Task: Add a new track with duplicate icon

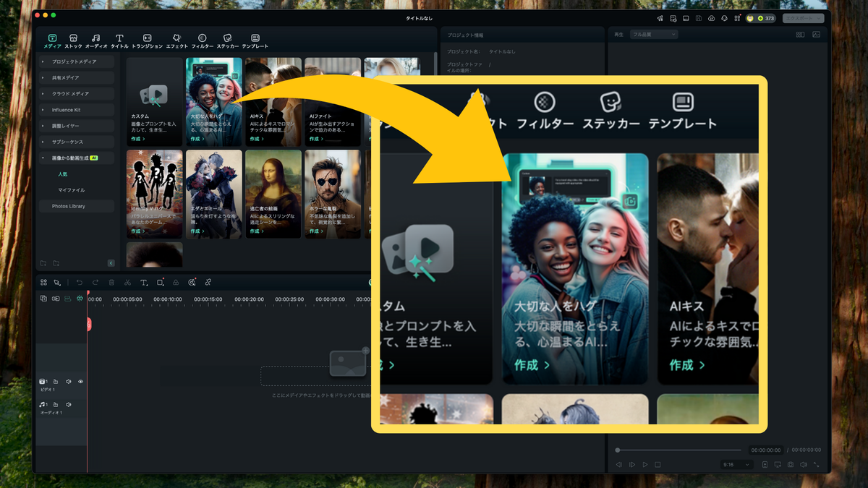Action: 43,299
